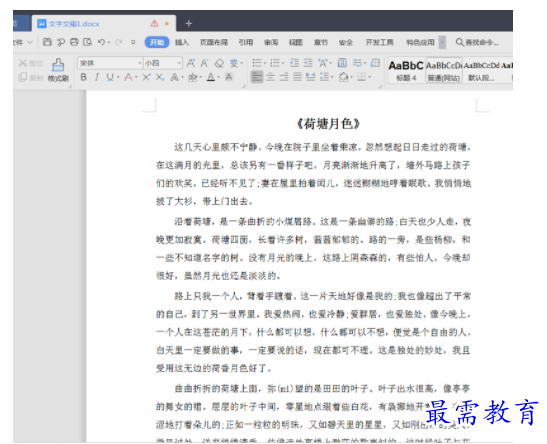Apply character shading to text
547x444 pixels.
pos(229,77)
